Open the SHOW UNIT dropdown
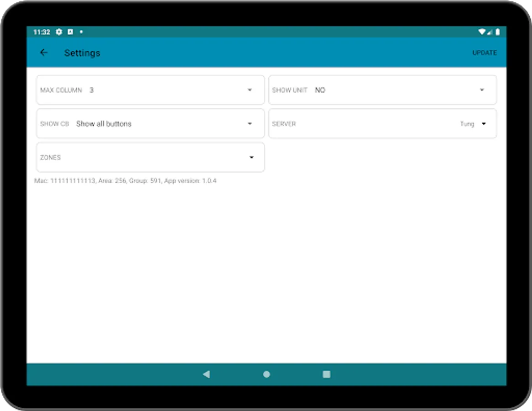This screenshot has width=532, height=411. (x=383, y=90)
